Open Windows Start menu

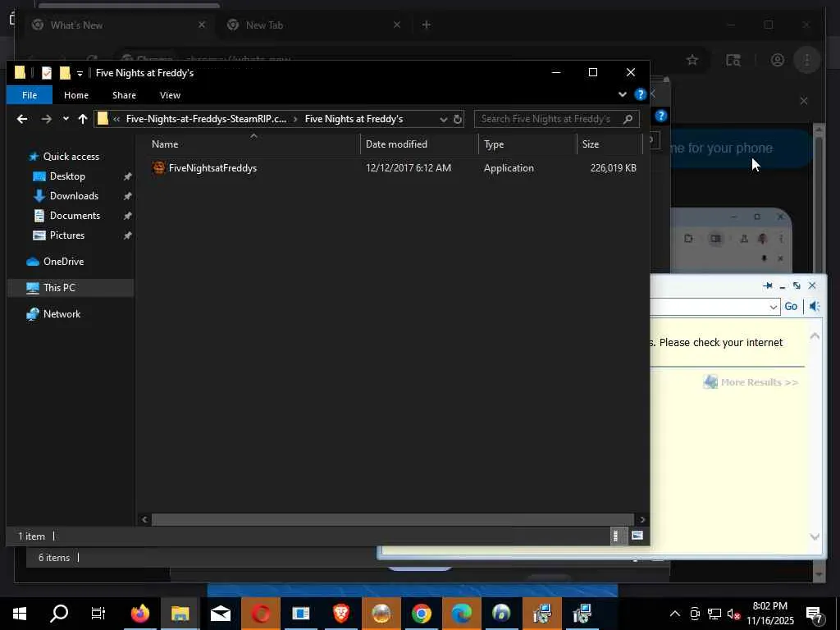(20, 614)
